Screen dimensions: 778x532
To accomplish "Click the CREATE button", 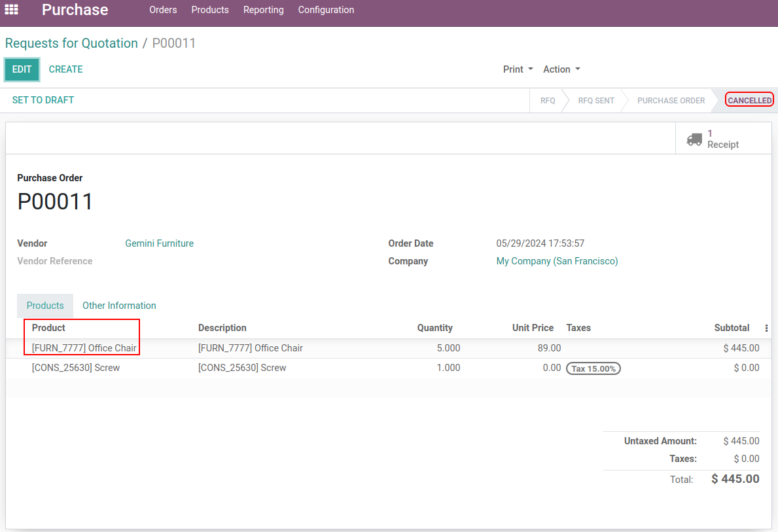I will point(65,69).
